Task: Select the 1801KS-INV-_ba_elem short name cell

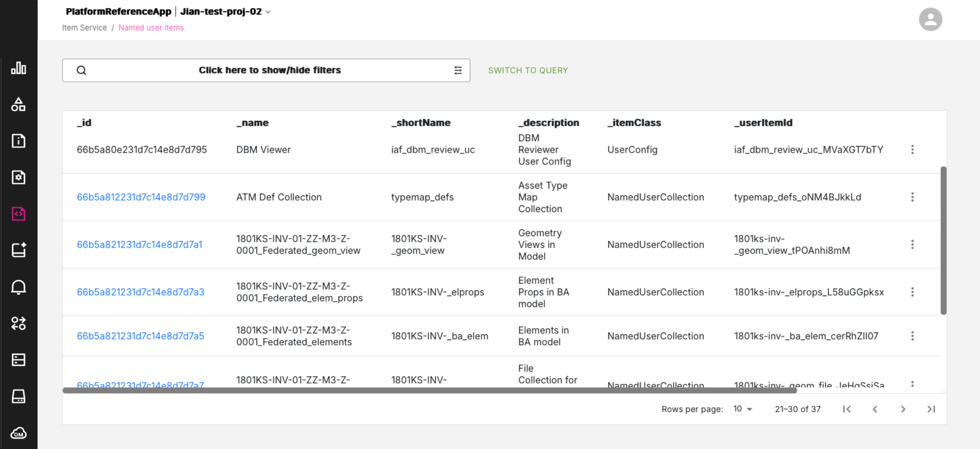Action: click(440, 336)
